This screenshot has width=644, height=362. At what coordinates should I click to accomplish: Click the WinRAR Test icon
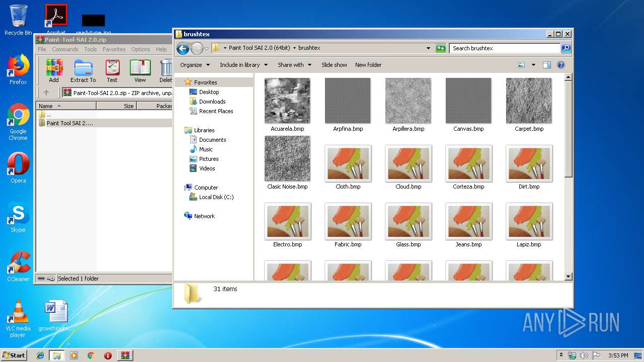point(112,71)
